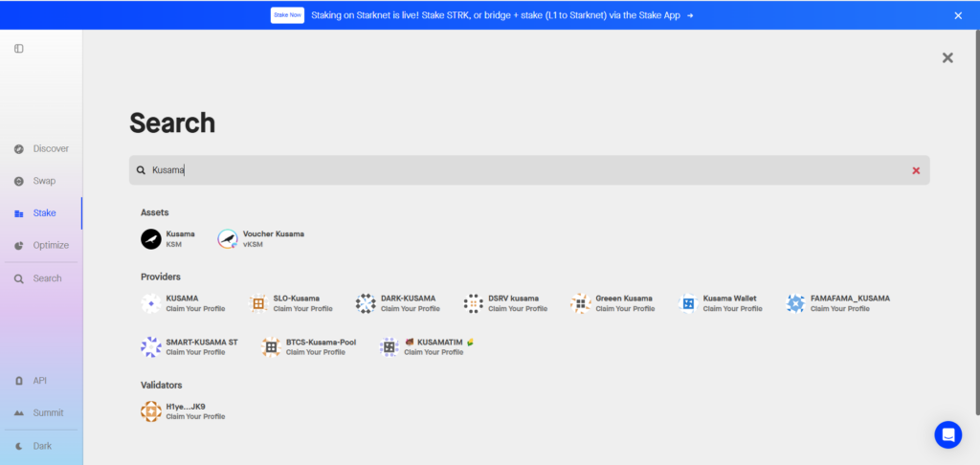Open the DSRV kusama provider icon
The height and width of the screenshot is (465, 980).
(x=473, y=303)
